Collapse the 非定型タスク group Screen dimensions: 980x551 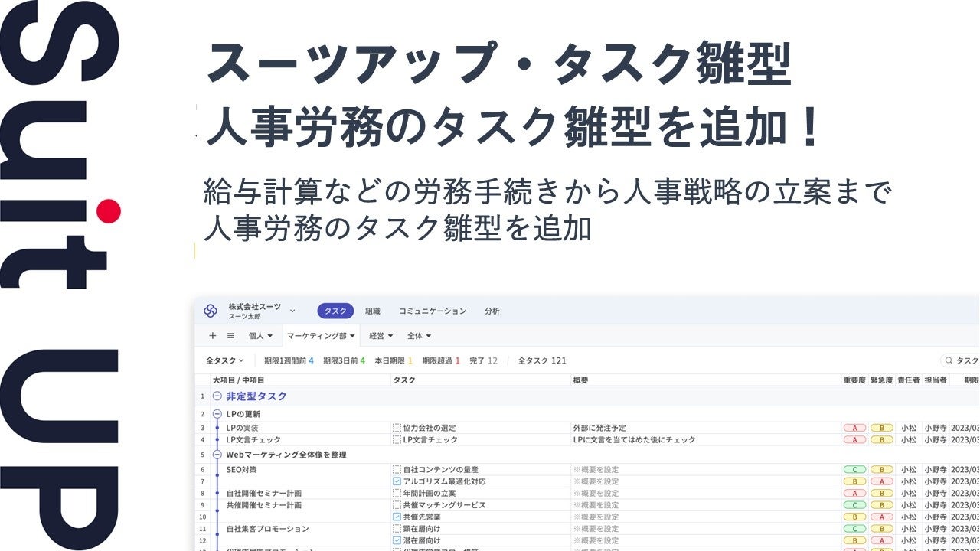[x=217, y=396]
